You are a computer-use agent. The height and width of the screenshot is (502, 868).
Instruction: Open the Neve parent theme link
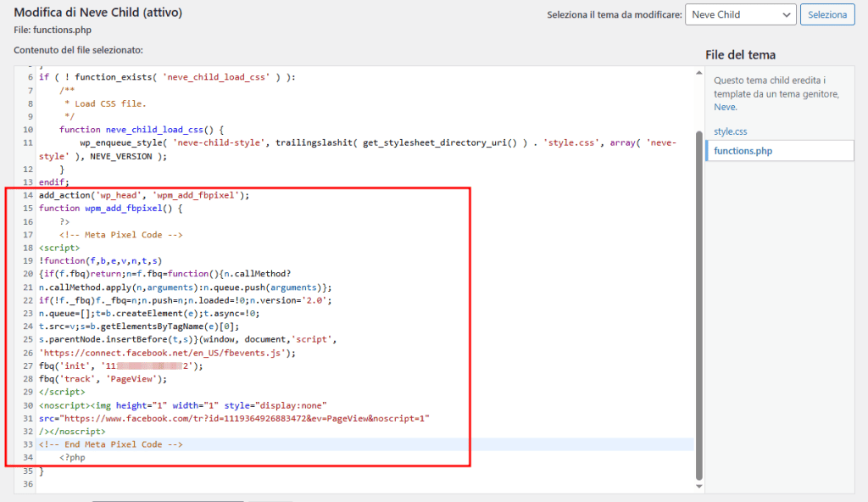click(725, 107)
